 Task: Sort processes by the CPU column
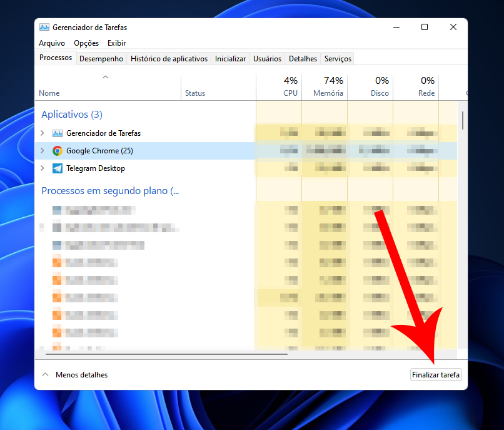coord(290,87)
